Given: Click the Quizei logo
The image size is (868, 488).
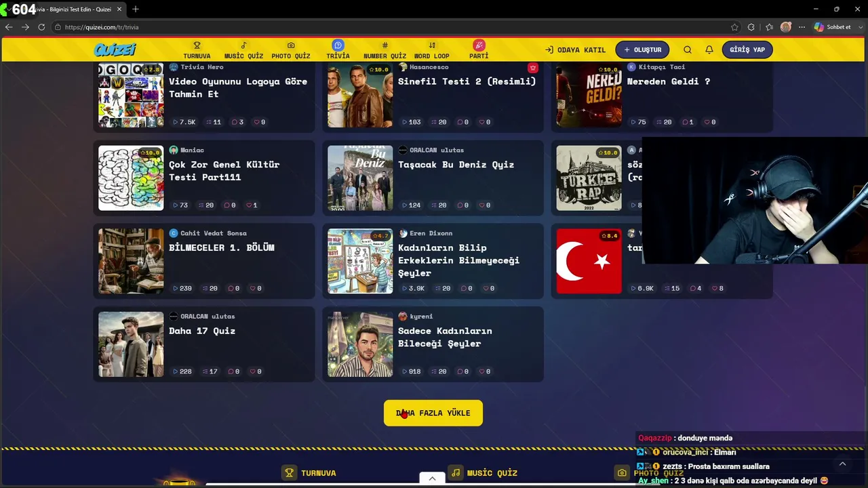Looking at the screenshot, I should pos(115,49).
